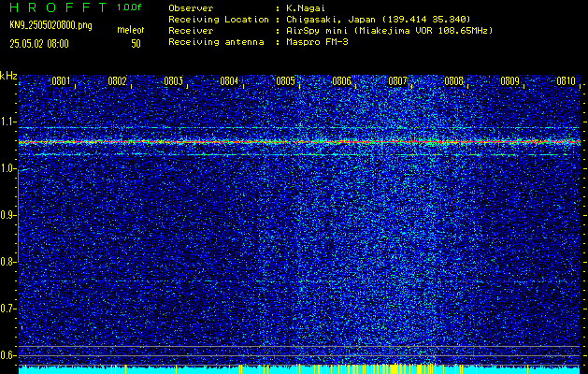Click the Maspro FM-3 antenna text
This screenshot has width=588, height=374.
pyautogui.click(x=315, y=42)
